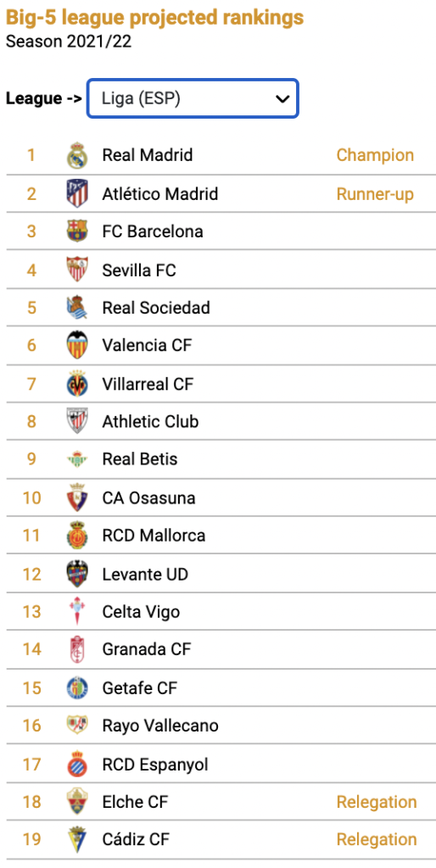436x868 pixels.
Task: Click the Getafe CF crest icon
Action: pyautogui.click(x=77, y=688)
